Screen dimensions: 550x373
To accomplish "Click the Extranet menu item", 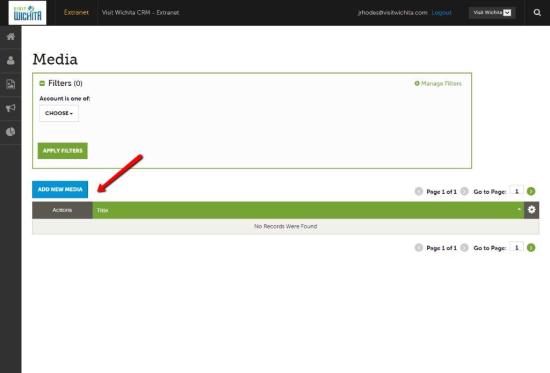I will click(x=76, y=12).
